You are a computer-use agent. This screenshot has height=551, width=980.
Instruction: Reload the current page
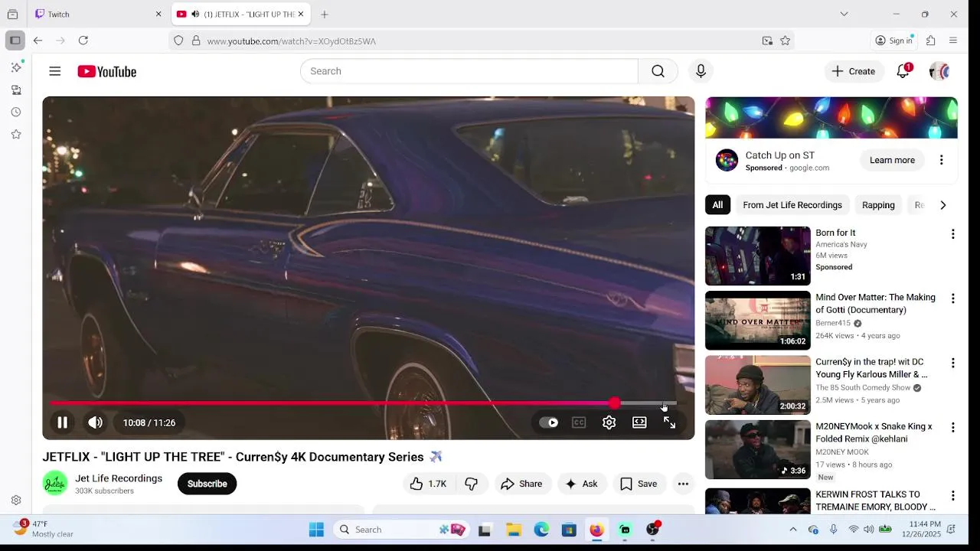click(83, 41)
